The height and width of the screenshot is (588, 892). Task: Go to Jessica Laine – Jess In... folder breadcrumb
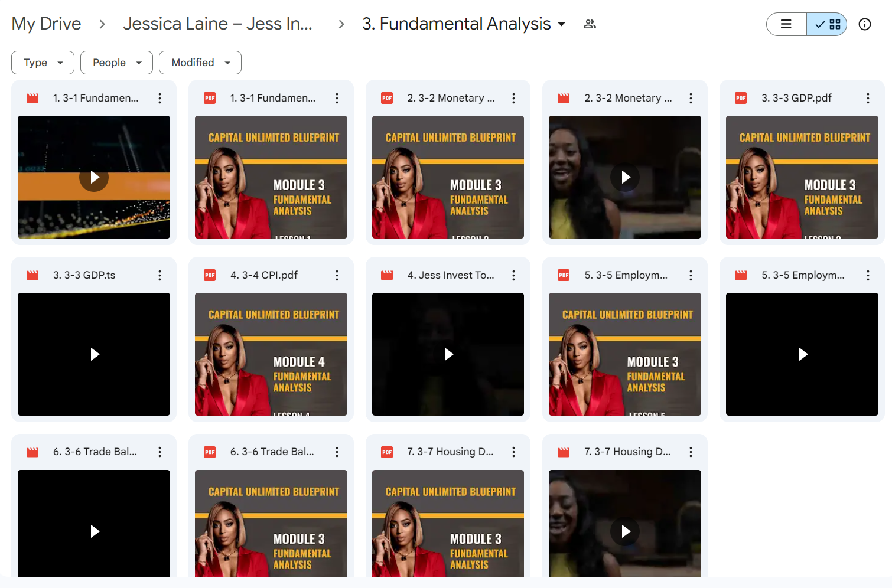(217, 24)
